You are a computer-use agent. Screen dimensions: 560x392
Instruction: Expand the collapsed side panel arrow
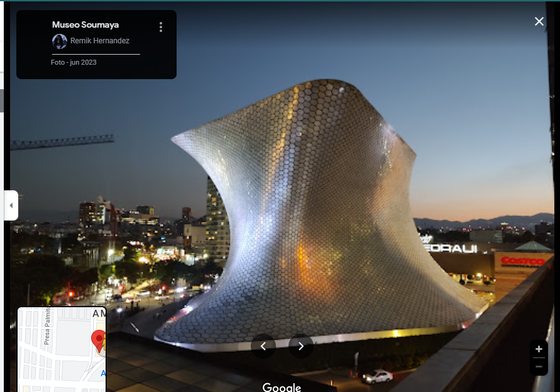click(x=11, y=205)
